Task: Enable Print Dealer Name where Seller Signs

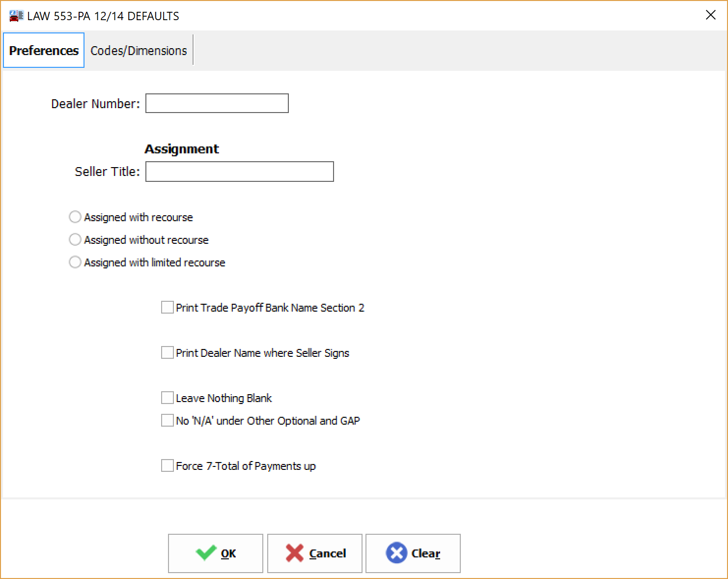Action: 167,352
